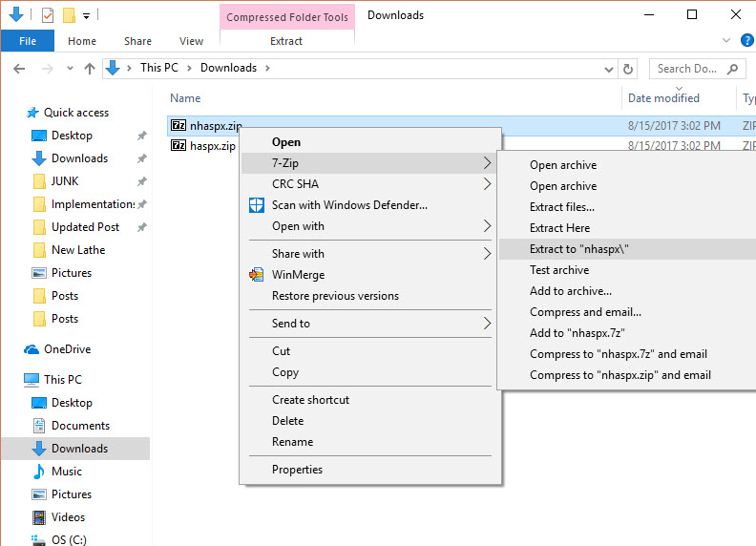Switch to the View ribbon tab
756x546 pixels.
tap(191, 41)
